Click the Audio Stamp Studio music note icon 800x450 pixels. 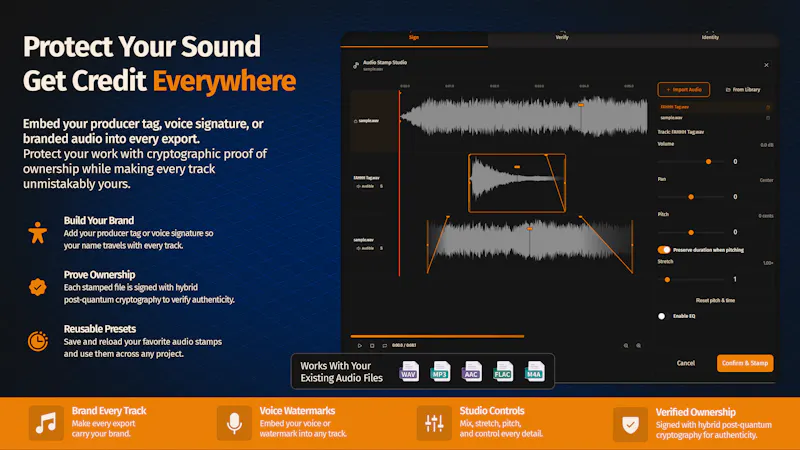pos(356,65)
